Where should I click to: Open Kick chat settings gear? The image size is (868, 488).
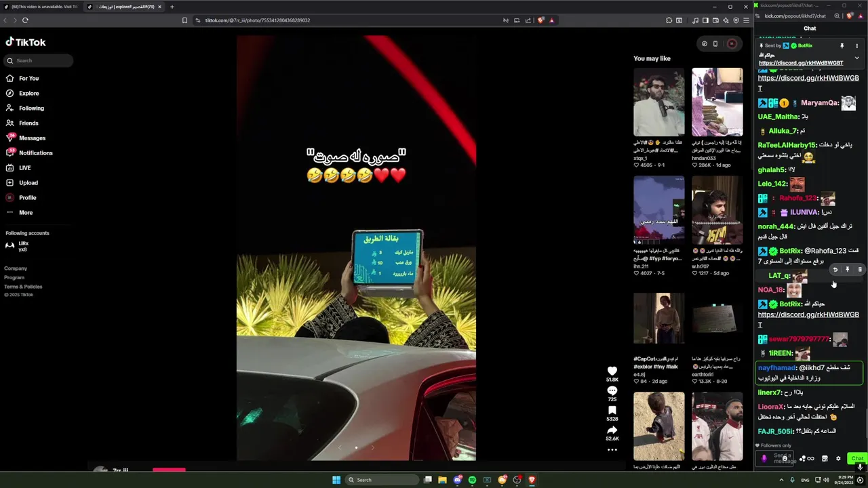(x=838, y=459)
